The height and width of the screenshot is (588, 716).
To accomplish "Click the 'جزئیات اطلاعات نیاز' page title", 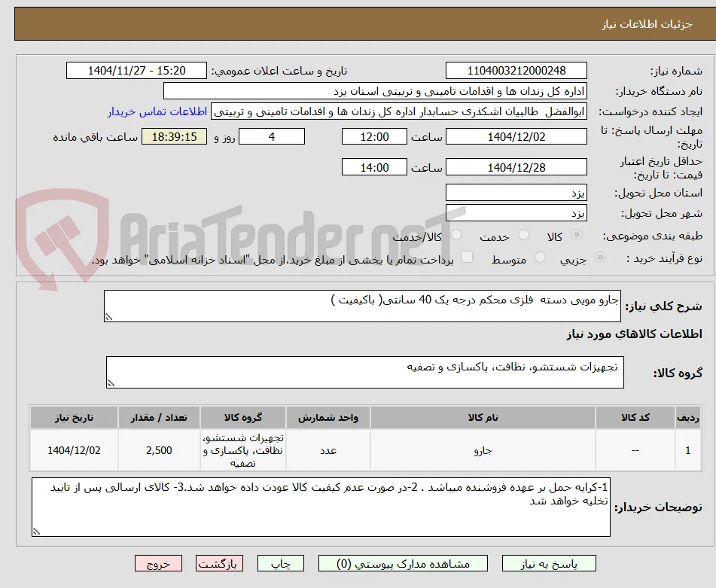I will [647, 24].
